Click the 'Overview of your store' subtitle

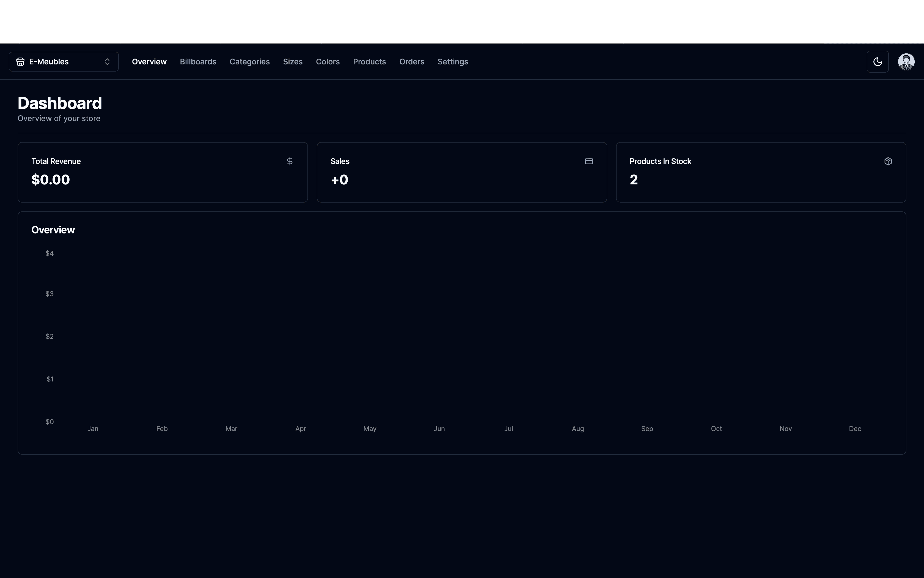pyautogui.click(x=59, y=119)
